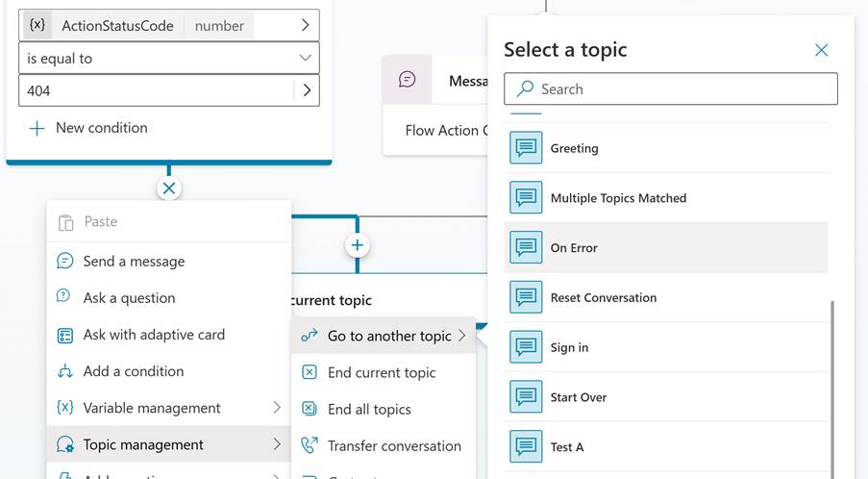This screenshot has height=479, width=868.
Task: Click the X node icon below the condition
Action: pyautogui.click(x=169, y=189)
